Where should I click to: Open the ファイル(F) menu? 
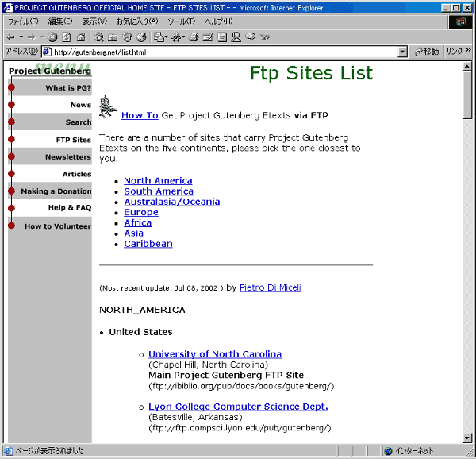[23, 21]
